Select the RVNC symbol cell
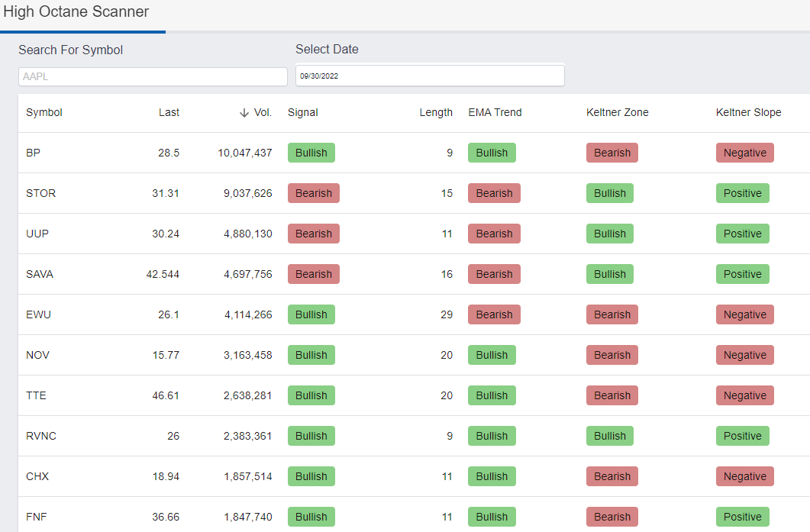Screen dimensions: 810x532 pyautogui.click(x=41, y=436)
